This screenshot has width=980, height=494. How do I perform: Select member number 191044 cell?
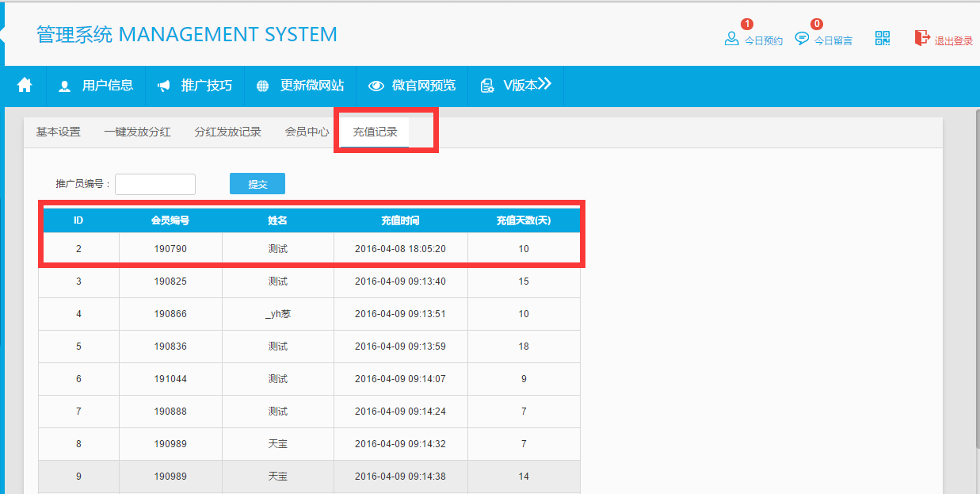170,379
